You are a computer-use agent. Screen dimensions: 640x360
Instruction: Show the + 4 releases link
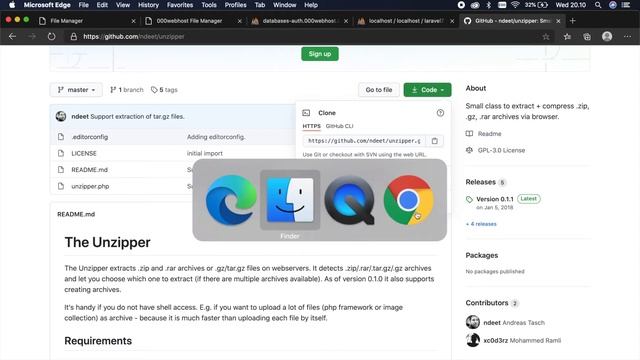[481, 224]
